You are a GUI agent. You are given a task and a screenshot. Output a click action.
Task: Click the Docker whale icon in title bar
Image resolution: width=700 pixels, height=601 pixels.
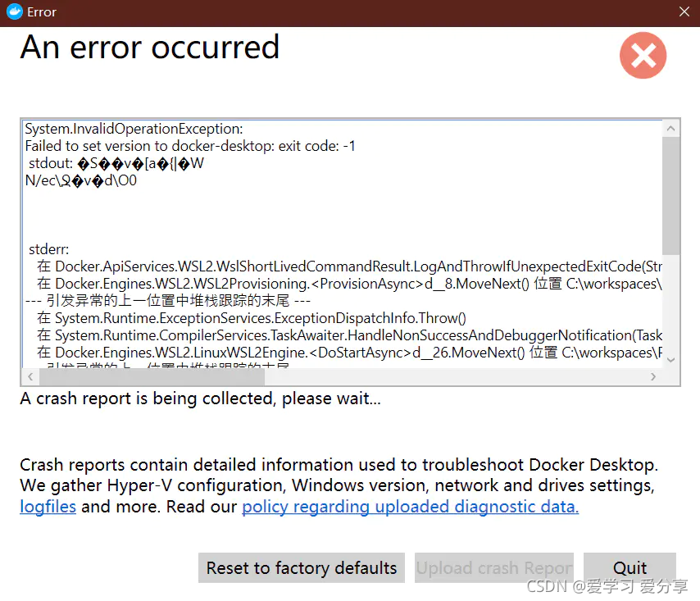tap(14, 11)
